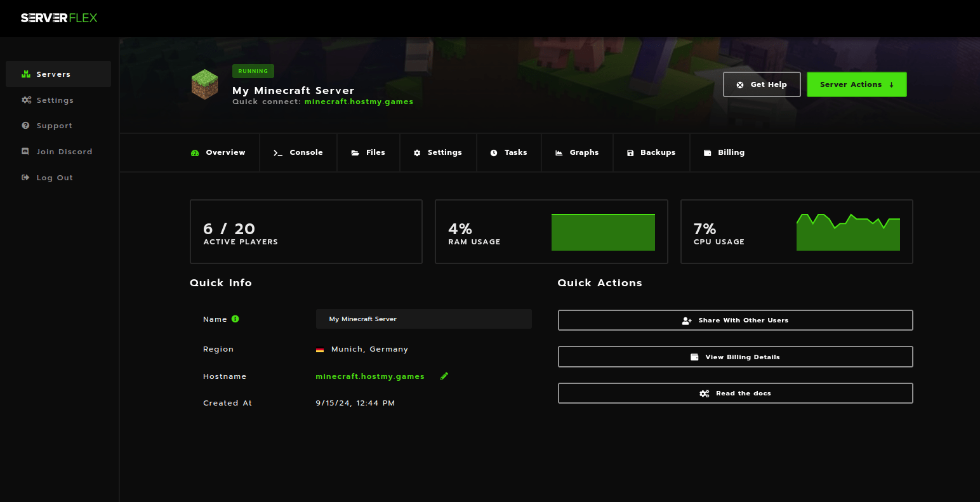Click the Servers sidebar icon

[x=26, y=74]
